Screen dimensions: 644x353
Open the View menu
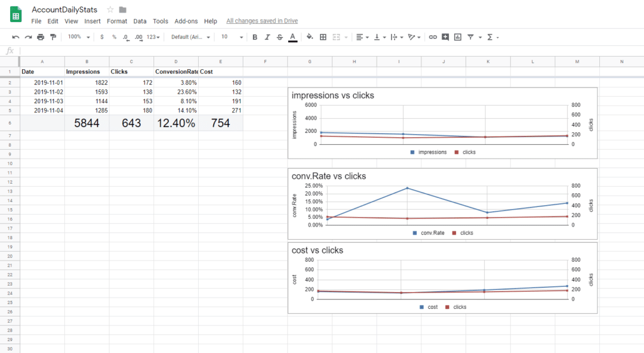[x=71, y=21]
